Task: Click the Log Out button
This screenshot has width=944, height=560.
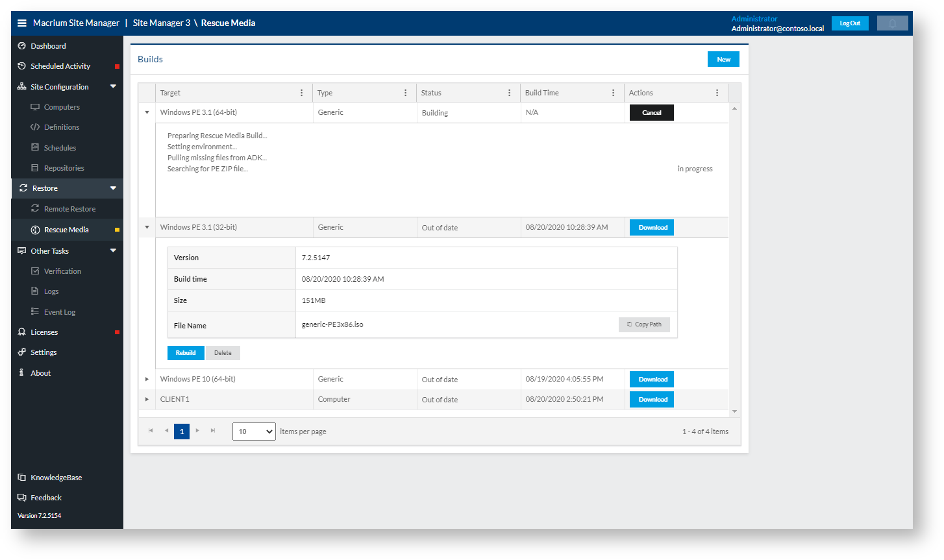Action: (x=850, y=23)
